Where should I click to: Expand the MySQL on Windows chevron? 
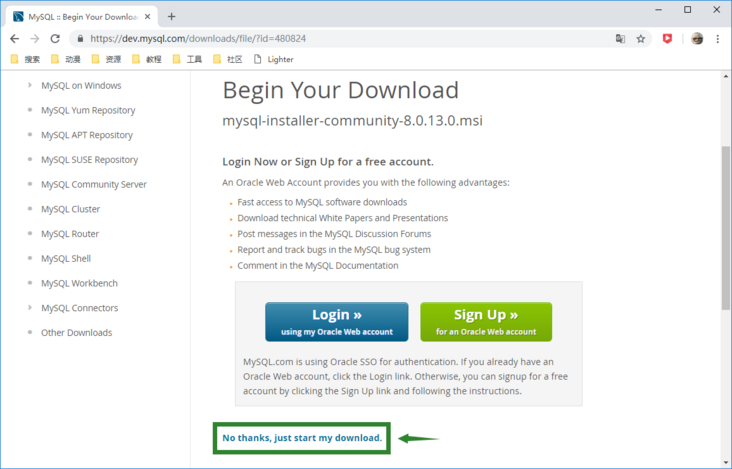coord(30,85)
